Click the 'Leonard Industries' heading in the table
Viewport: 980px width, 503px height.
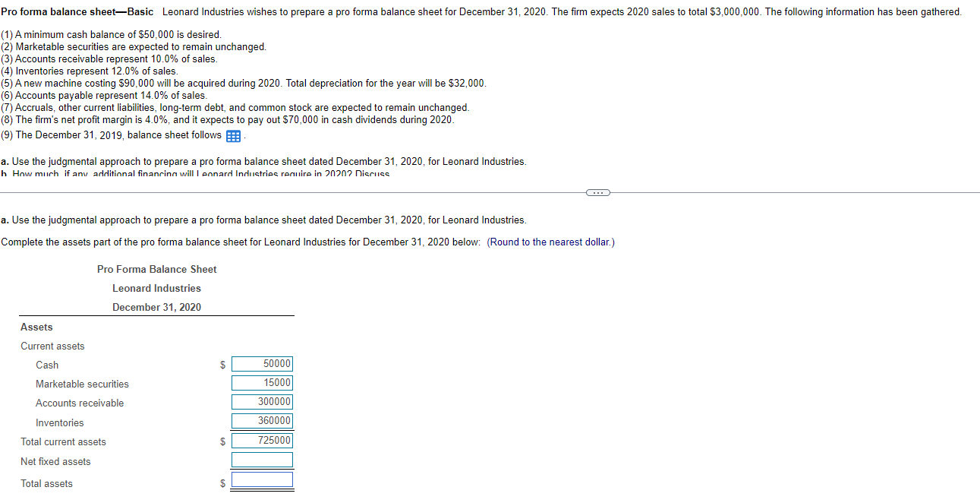(157, 289)
